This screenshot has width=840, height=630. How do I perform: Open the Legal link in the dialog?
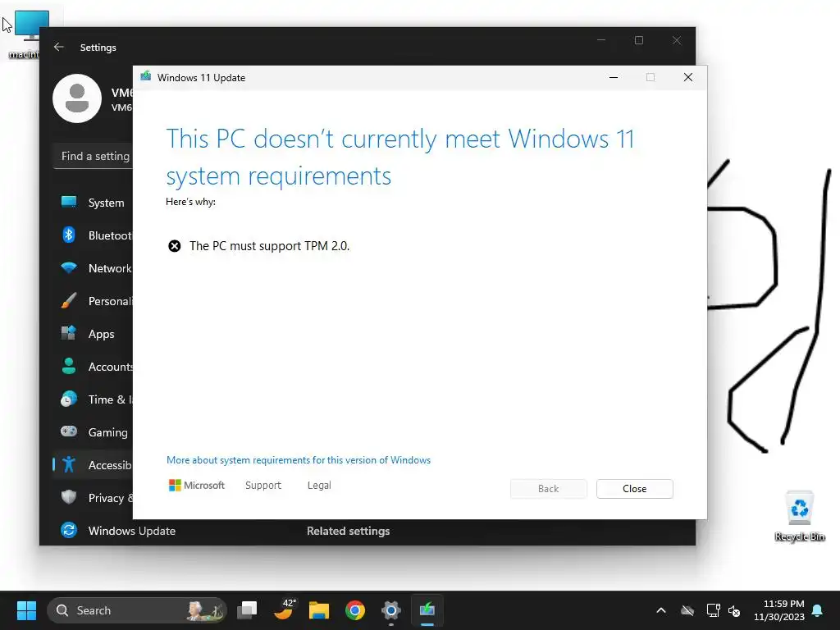319,486
